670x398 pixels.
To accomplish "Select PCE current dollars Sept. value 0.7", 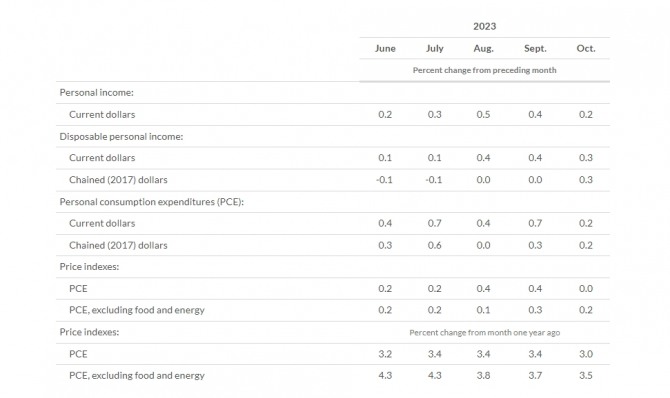I will (x=535, y=223).
